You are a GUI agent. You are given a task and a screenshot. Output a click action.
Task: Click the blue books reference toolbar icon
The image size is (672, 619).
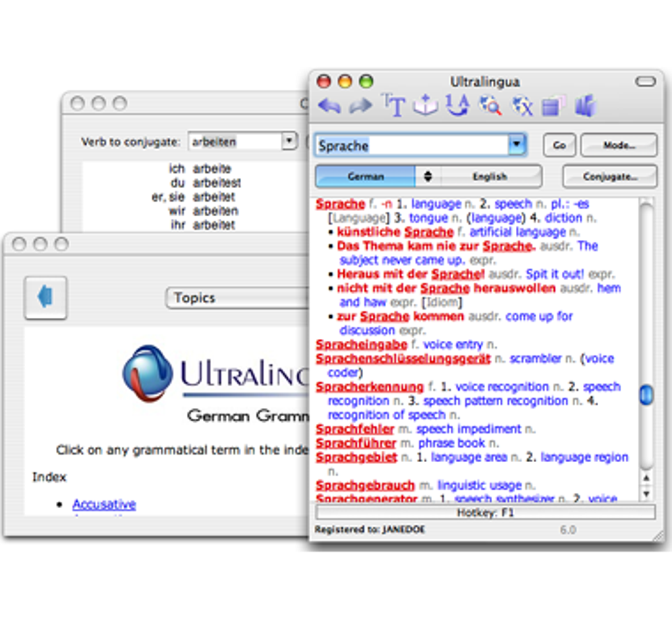(586, 105)
